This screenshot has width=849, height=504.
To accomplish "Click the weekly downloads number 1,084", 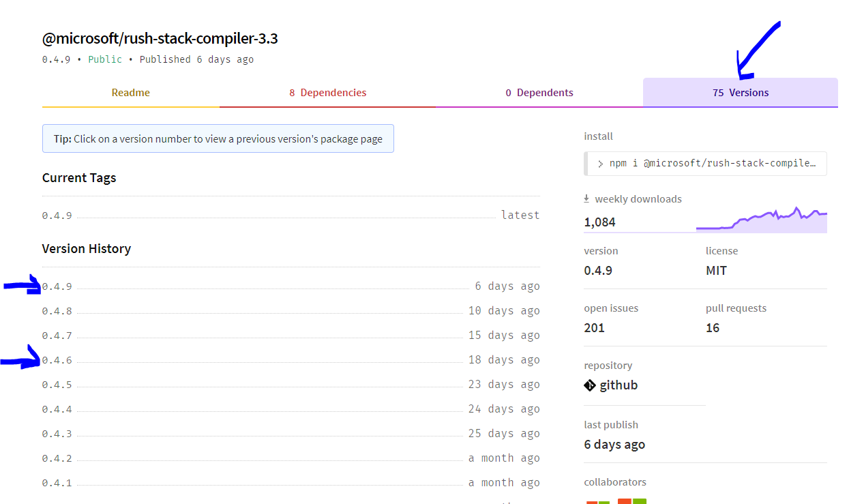I will tap(600, 222).
